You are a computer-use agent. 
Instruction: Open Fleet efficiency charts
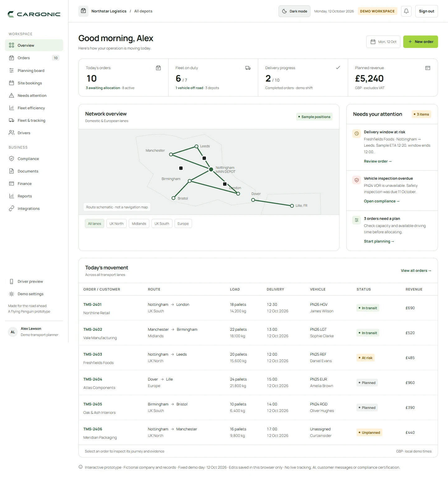[34, 108]
